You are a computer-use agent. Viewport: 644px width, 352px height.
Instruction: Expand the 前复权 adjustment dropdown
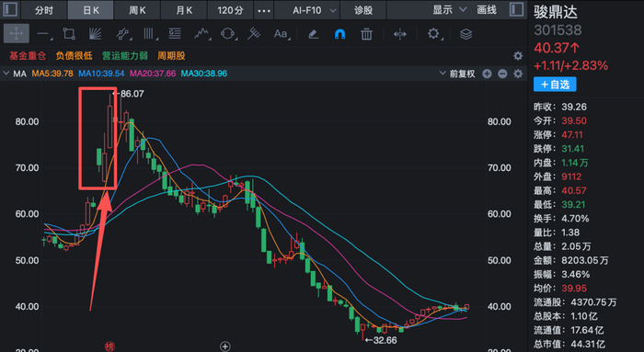(x=457, y=74)
